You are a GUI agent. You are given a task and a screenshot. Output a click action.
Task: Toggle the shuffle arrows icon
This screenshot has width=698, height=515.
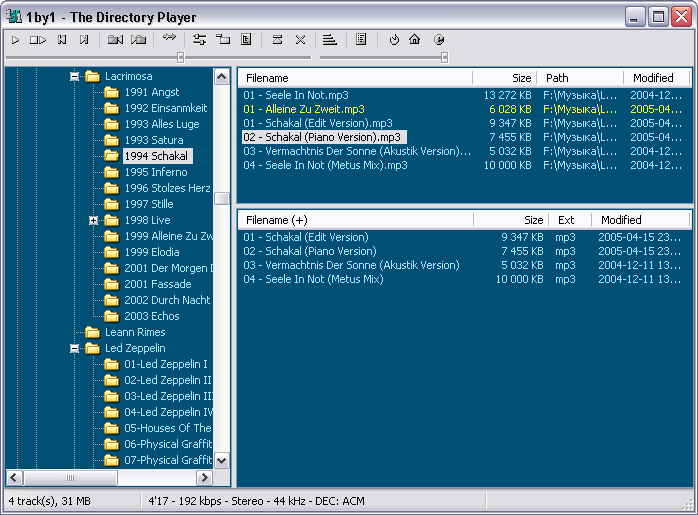pos(169,37)
